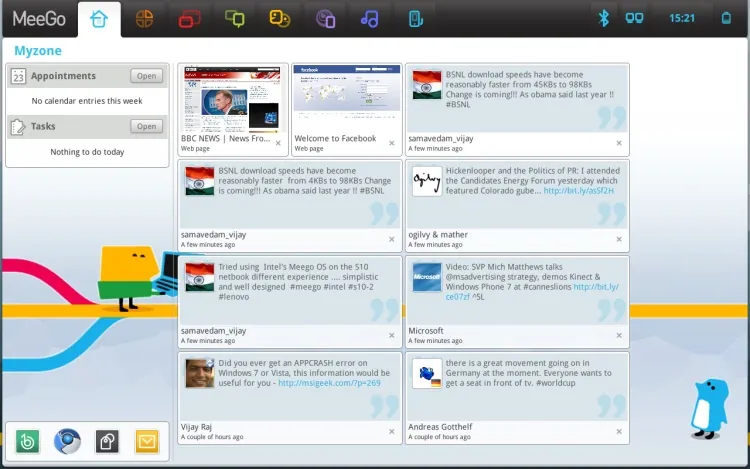Launch the yellow Email app icon
The image size is (750, 469).
pyautogui.click(x=147, y=441)
